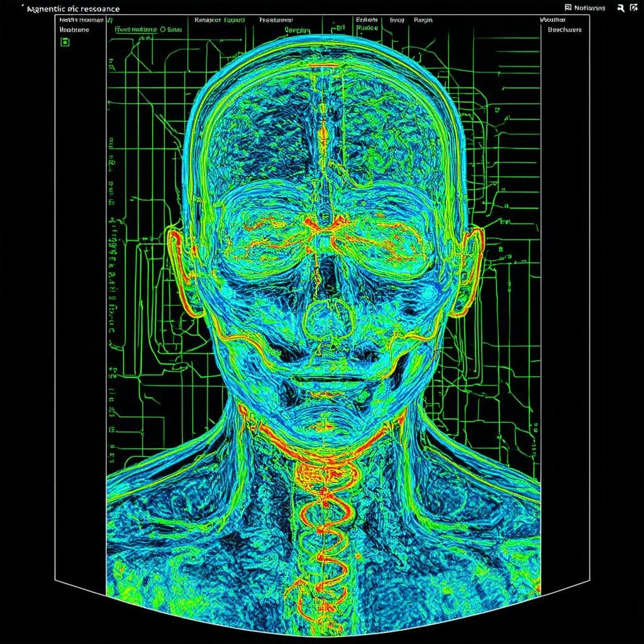The image size is (644, 644).
Task: Click the Hnabtume label in left panel
Action: point(74,29)
